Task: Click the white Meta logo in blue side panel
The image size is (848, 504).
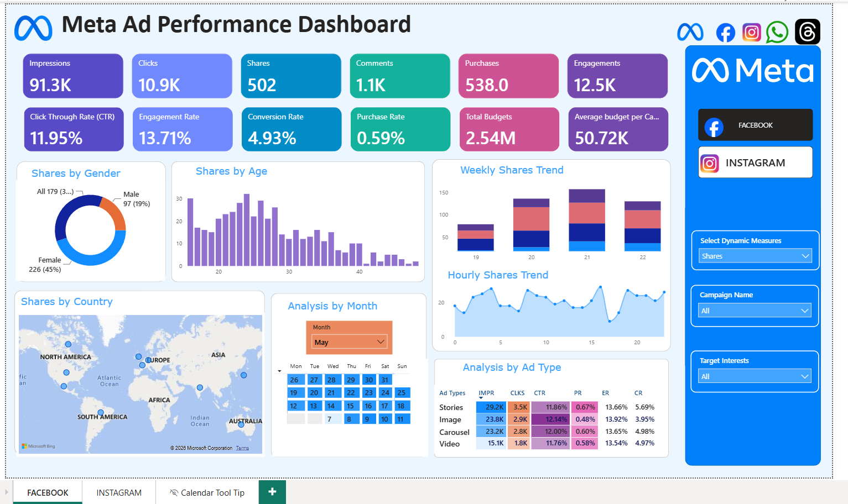Action: click(x=753, y=70)
